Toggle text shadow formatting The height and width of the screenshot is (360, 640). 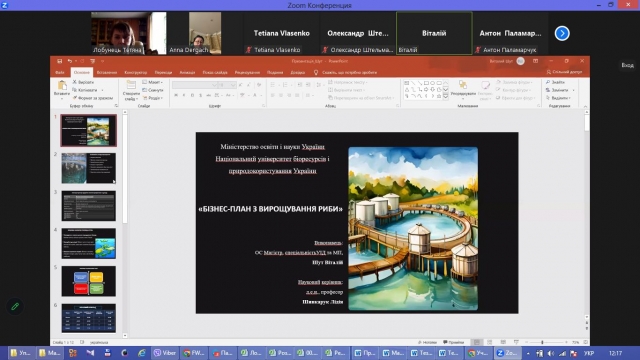pyautogui.click(x=200, y=95)
